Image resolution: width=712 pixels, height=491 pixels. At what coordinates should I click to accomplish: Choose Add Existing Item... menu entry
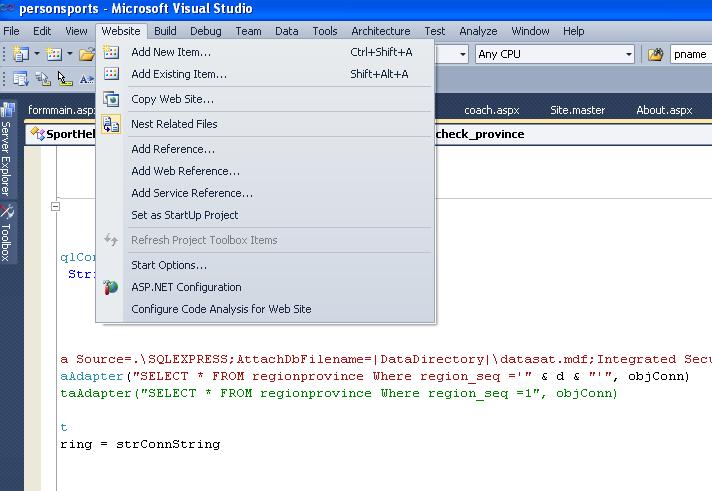click(266, 74)
